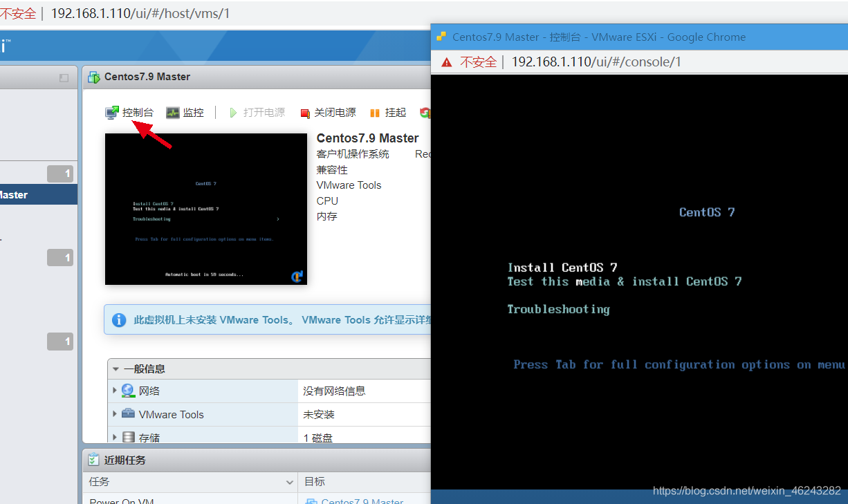
Task: Click the Monitor (监控) toolbar button
Action: (x=185, y=113)
